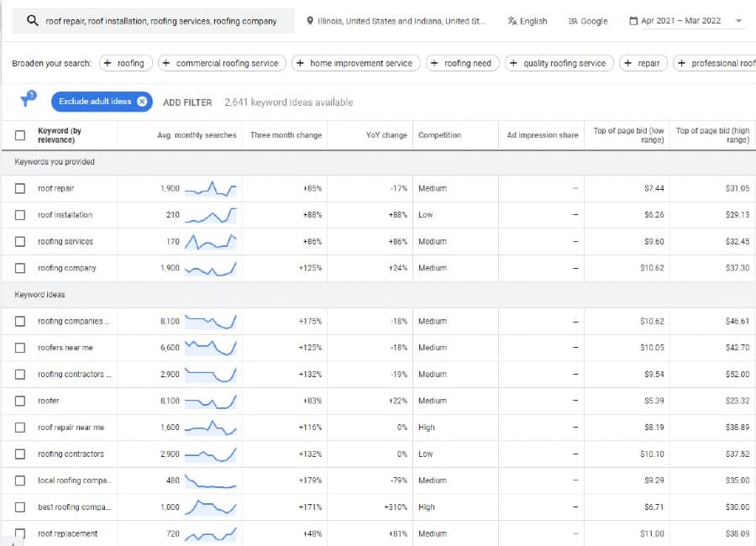Sort by YoY change column

[386, 135]
